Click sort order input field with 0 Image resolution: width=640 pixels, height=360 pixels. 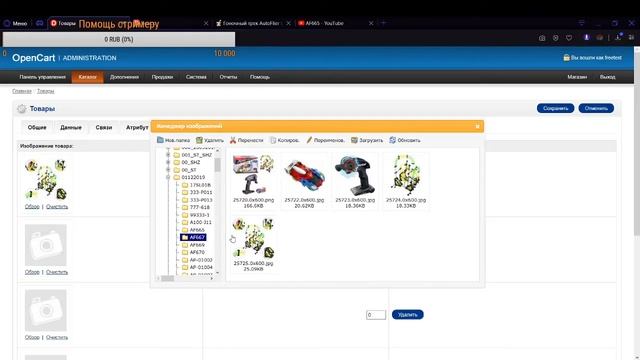(x=376, y=315)
